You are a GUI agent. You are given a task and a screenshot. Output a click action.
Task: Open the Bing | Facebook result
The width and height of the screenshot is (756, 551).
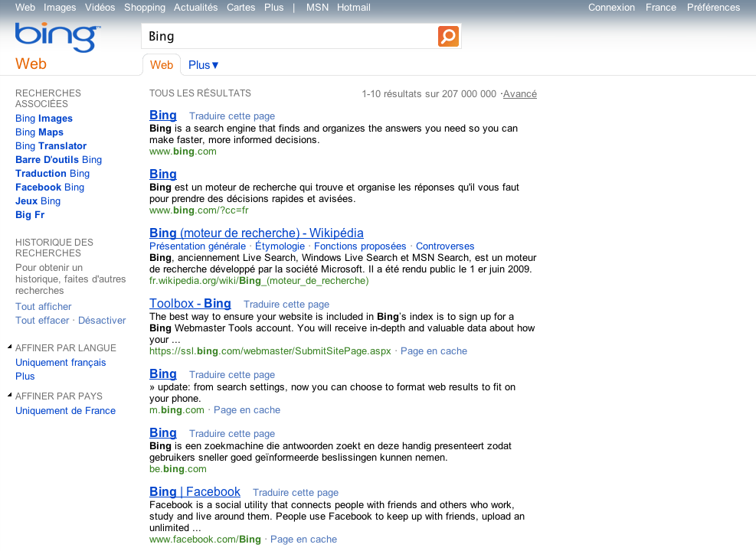tap(195, 492)
